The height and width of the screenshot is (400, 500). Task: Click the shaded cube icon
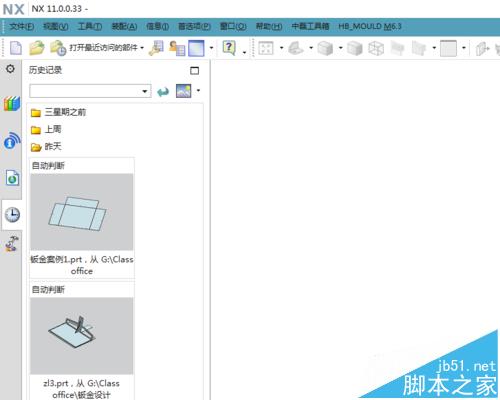[x=355, y=48]
